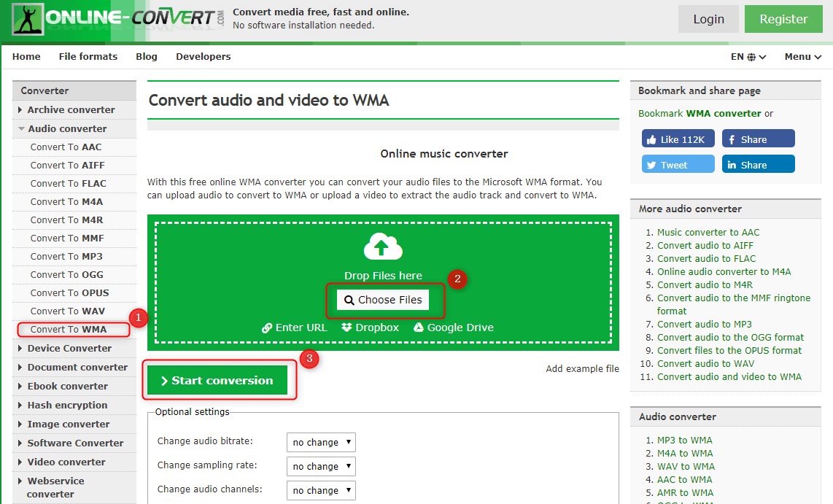The image size is (833, 504).
Task: Click the Online-Convert logo icon
Action: (28, 19)
